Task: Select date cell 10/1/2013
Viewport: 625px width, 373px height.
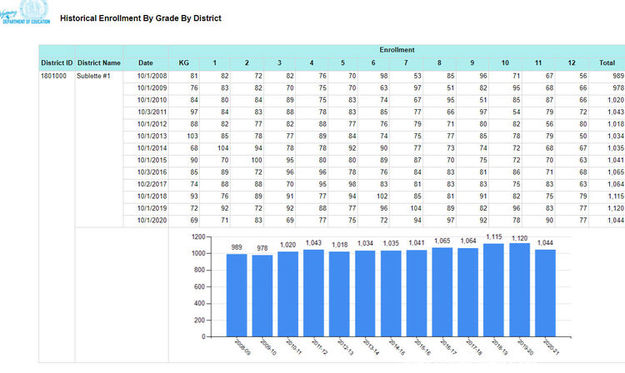Action: [152, 136]
